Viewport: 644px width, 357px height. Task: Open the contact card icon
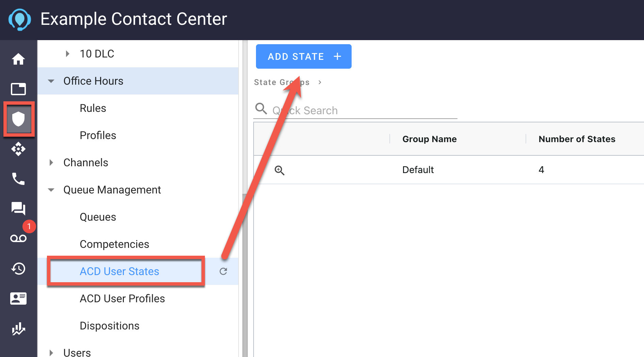(x=18, y=299)
